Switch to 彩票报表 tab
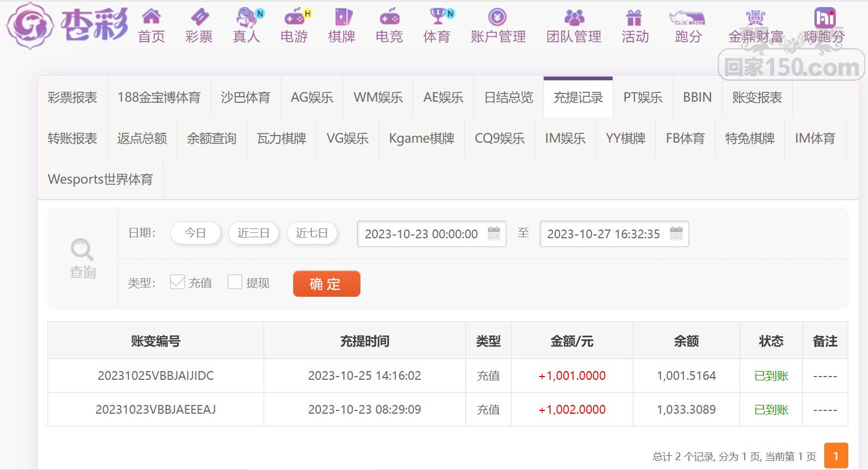Screen dimensions: 868x470 tap(72, 97)
